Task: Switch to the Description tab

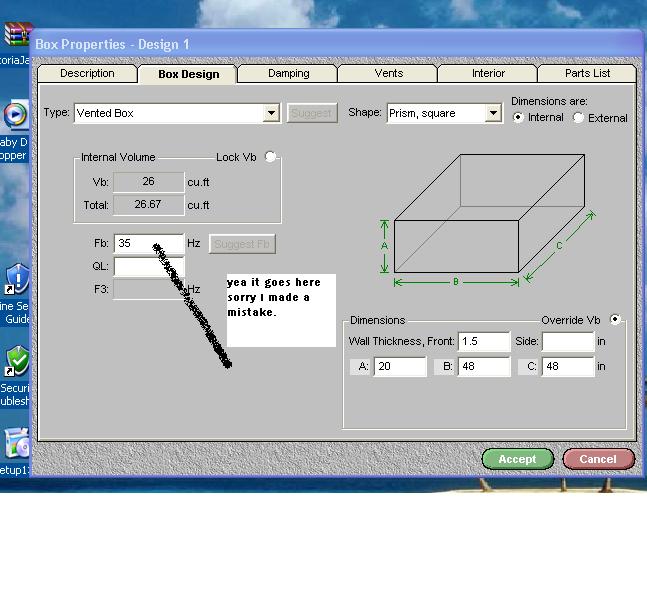Action: click(x=87, y=74)
